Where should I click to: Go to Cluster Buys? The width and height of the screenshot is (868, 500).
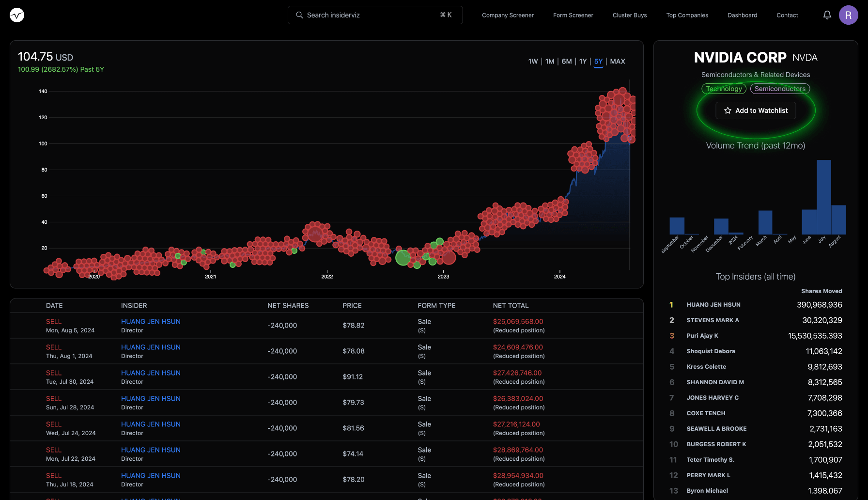coord(630,15)
